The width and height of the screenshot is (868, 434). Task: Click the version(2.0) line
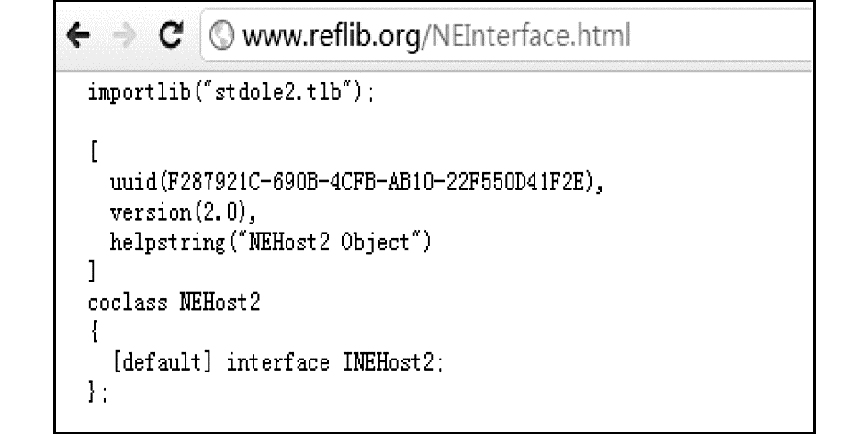183,212
